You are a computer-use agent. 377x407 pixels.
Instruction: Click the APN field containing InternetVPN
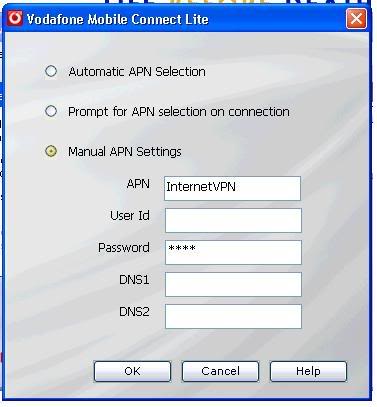(233, 188)
